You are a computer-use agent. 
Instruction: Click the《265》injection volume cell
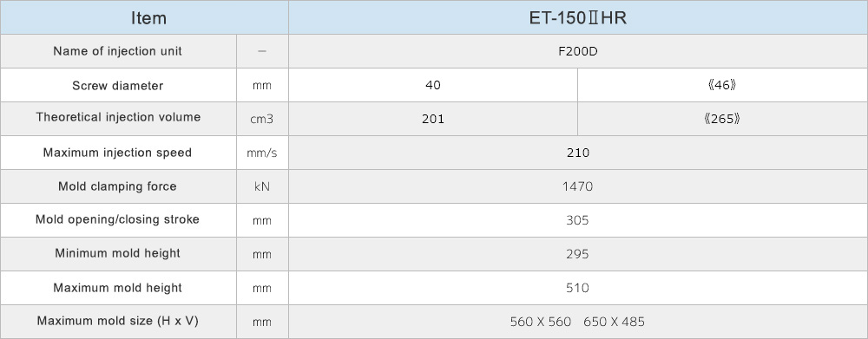click(722, 119)
